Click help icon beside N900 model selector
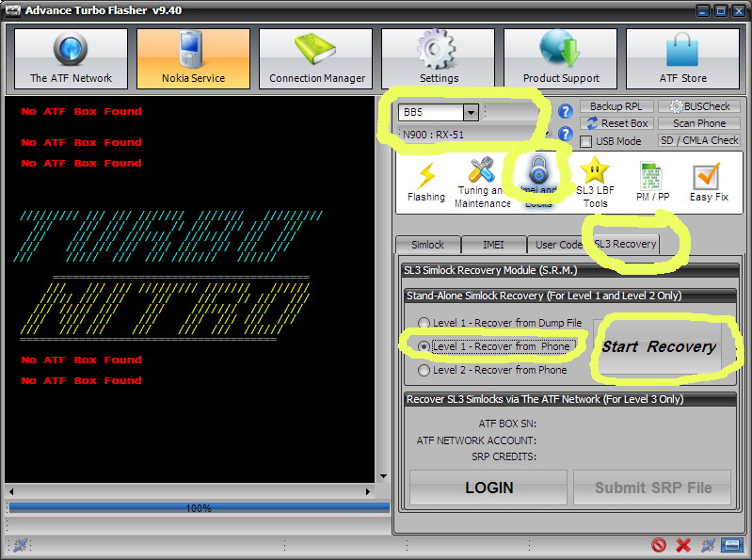 (566, 134)
